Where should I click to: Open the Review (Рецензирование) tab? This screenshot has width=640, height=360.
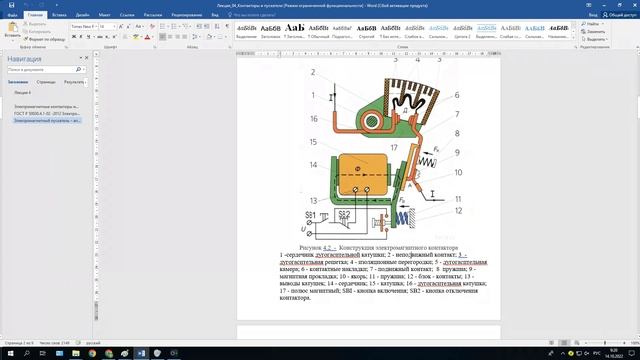187,15
